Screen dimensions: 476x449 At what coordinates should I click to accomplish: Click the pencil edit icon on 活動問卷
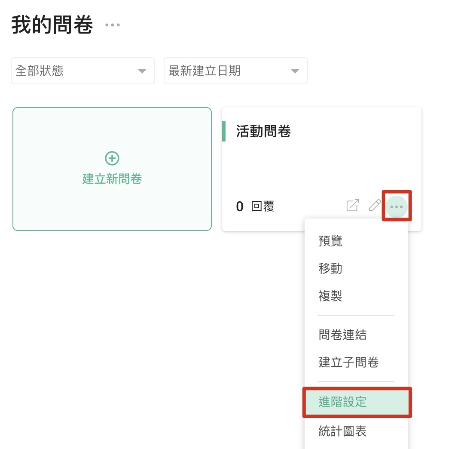click(x=375, y=206)
